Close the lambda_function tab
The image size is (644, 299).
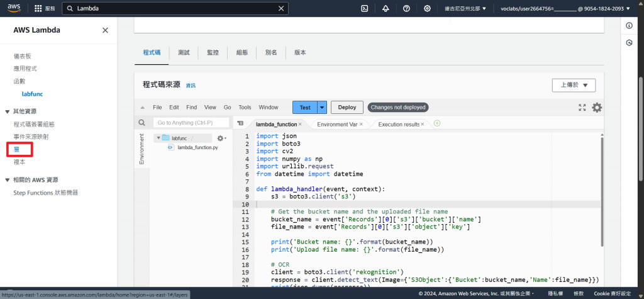(x=300, y=124)
